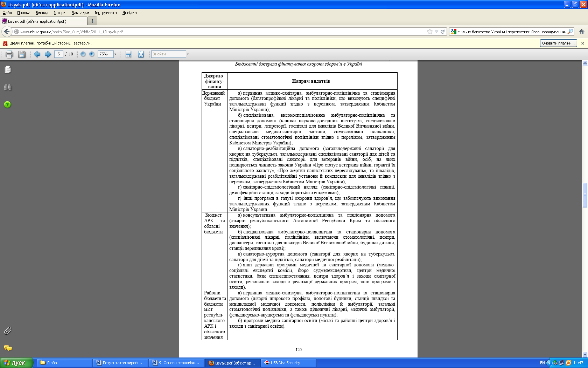Open the attachments paperclip panel
The image size is (588, 368).
(8, 330)
